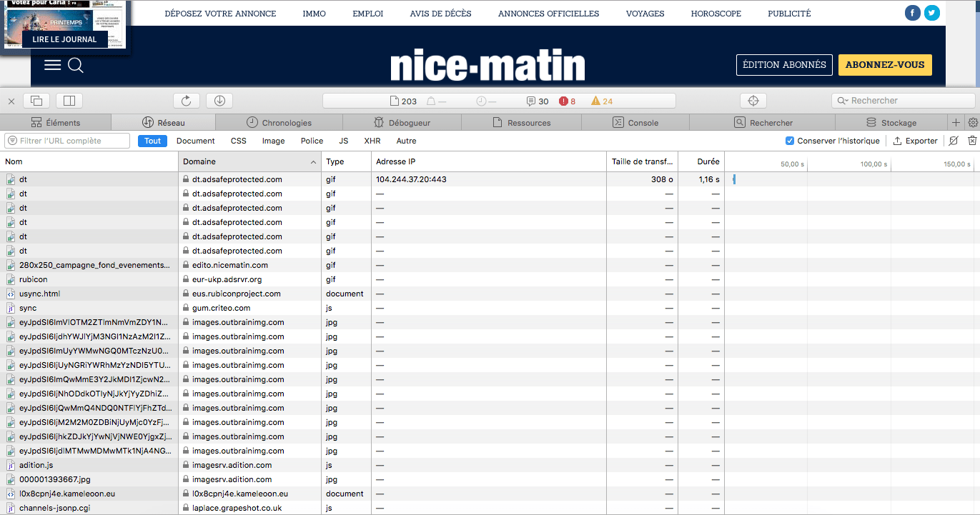Search in the Rechercher toolbar field
Screen dimensions: 980x515
tap(904, 101)
